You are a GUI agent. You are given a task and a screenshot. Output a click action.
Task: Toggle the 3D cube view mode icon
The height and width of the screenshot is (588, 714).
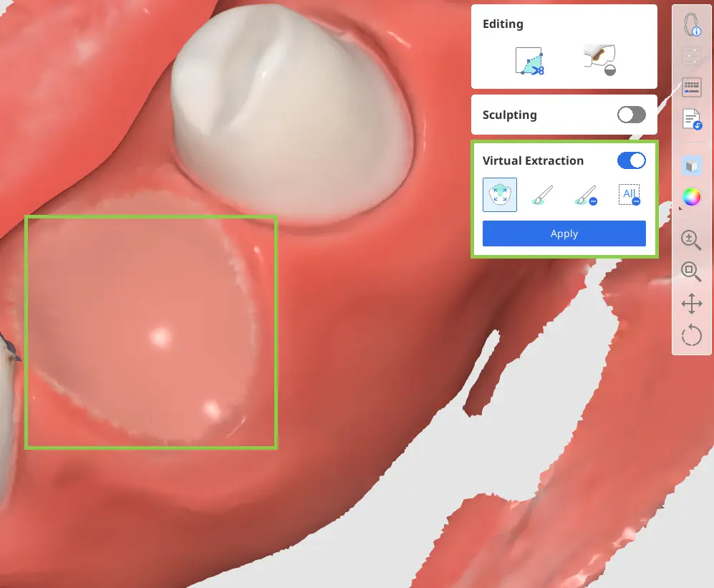point(692,165)
